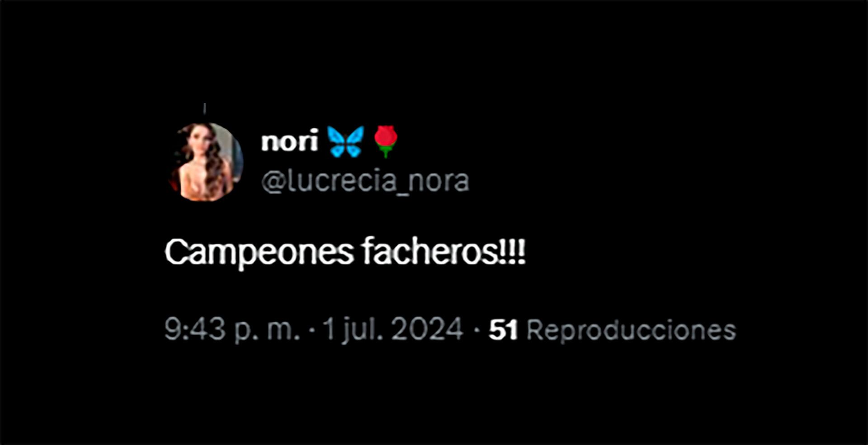Click the 51 view count number
The width and height of the screenshot is (868, 445).
pos(503,330)
